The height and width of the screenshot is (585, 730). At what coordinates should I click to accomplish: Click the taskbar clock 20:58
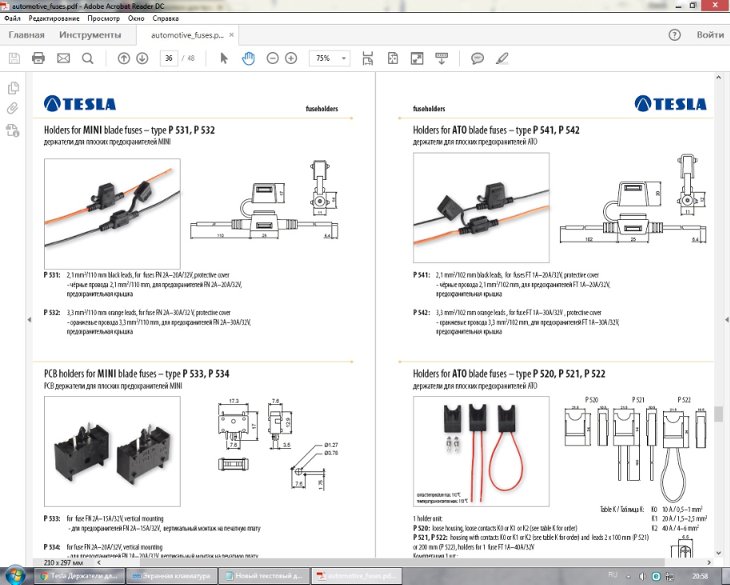tap(700, 576)
